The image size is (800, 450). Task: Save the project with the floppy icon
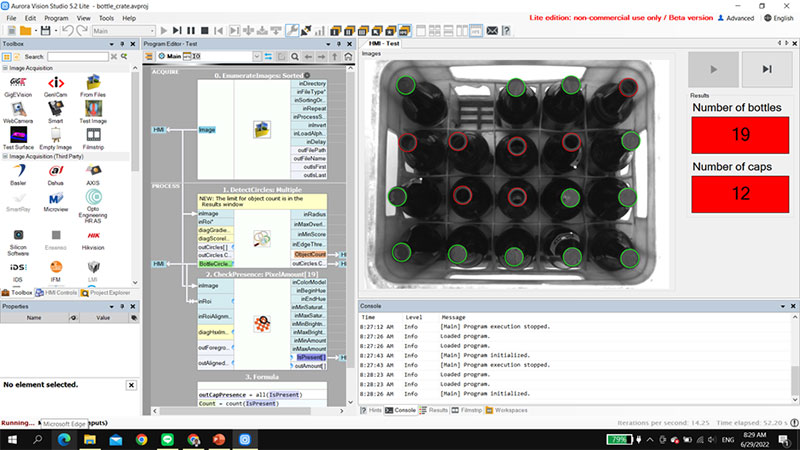click(45, 31)
